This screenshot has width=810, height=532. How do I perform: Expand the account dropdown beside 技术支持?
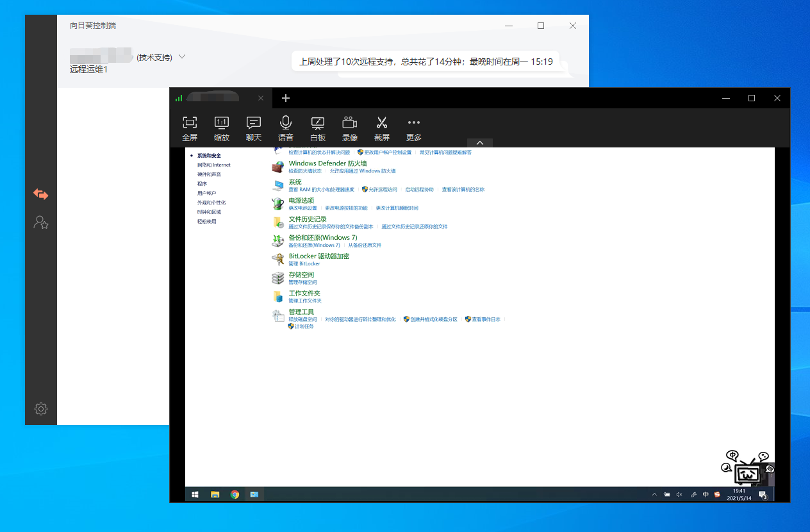point(182,56)
